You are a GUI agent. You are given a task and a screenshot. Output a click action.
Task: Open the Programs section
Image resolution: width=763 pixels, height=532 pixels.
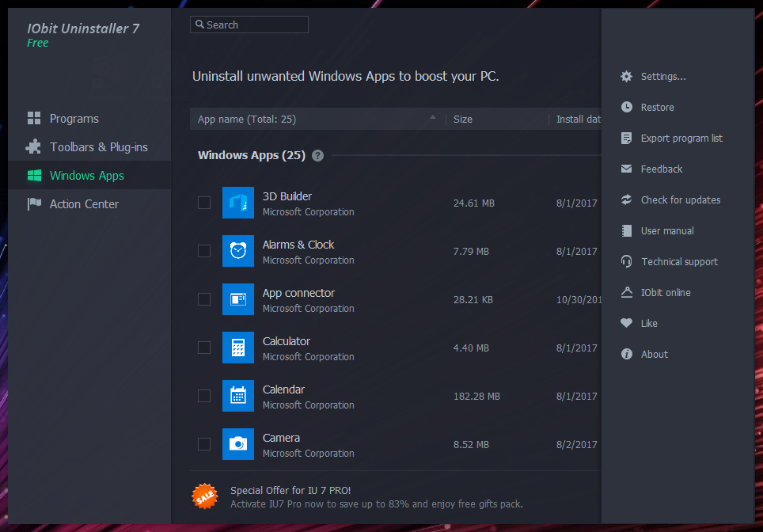point(89,118)
